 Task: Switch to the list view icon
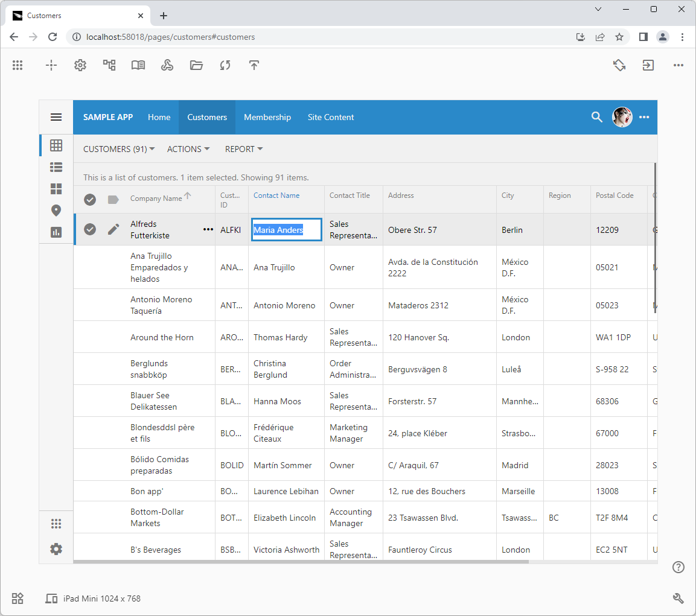point(56,167)
